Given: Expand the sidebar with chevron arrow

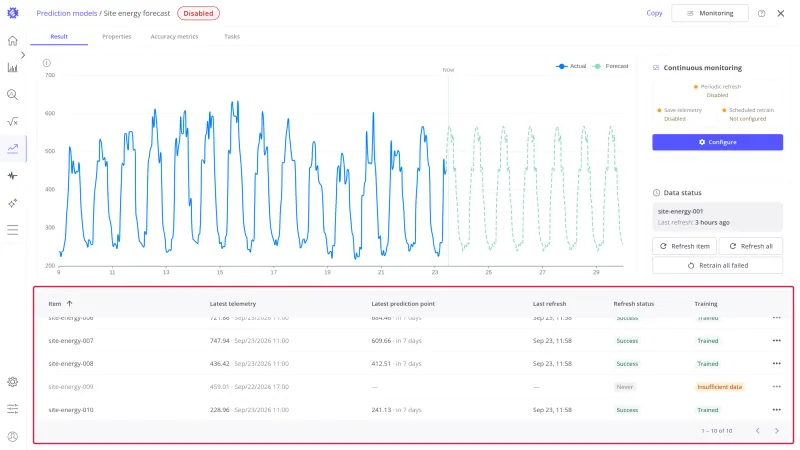Looking at the screenshot, I should 23,55.
